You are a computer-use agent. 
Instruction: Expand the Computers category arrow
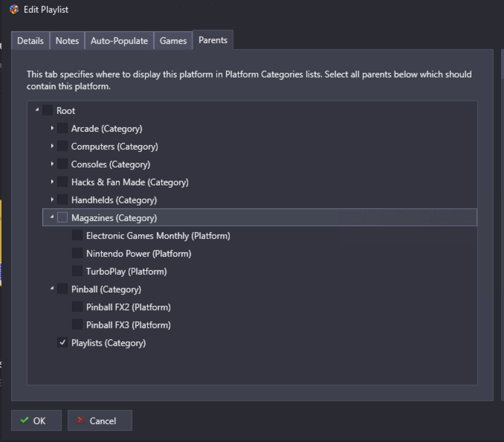(x=52, y=146)
